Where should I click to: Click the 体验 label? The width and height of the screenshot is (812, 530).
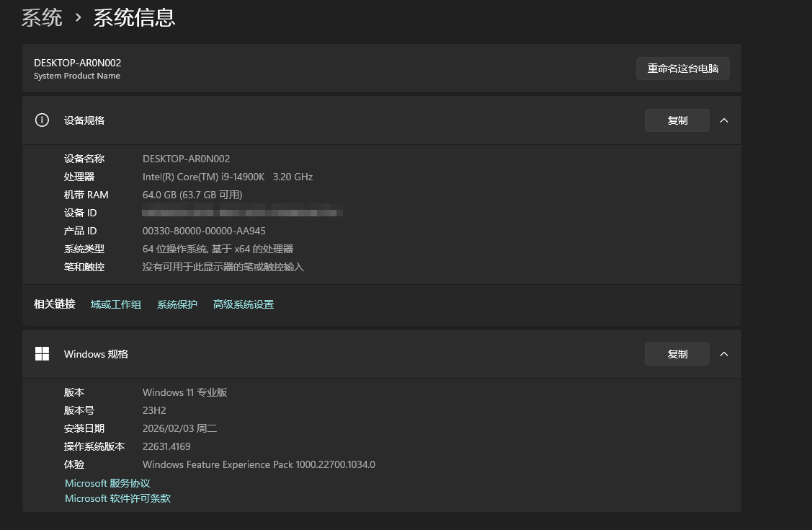click(x=74, y=464)
